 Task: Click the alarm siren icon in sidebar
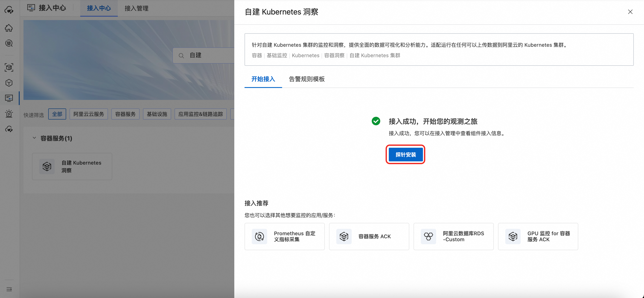(x=9, y=114)
